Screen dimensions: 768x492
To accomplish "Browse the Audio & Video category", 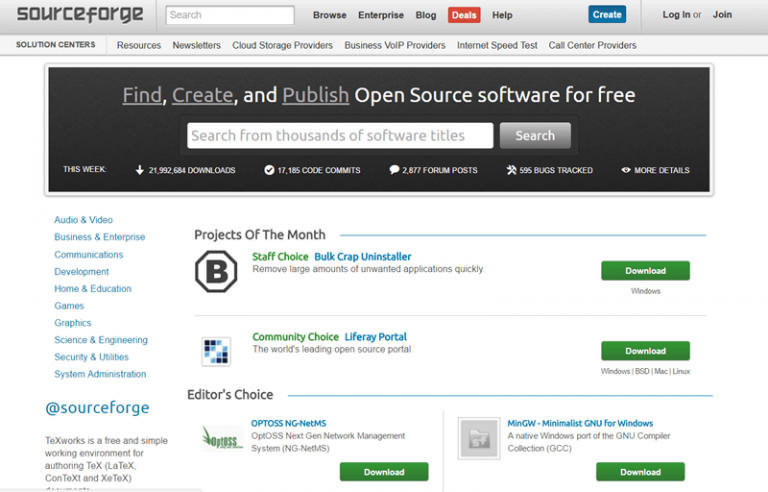I will pyautogui.click(x=83, y=220).
